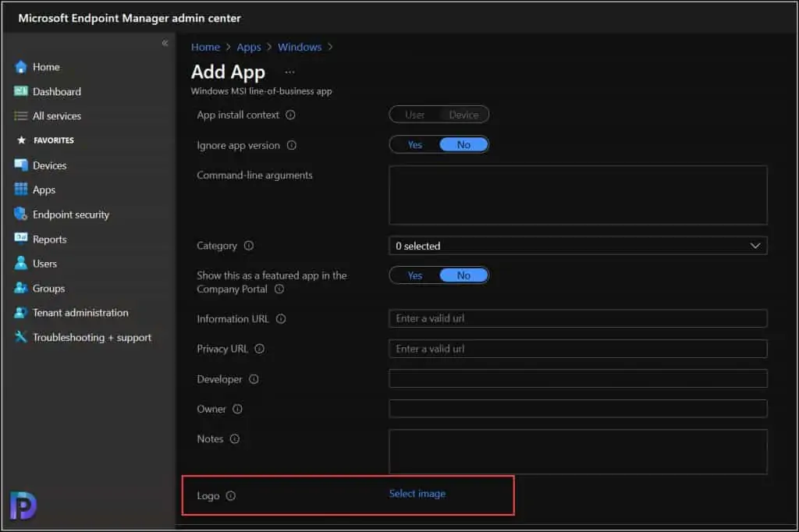Click the Microsoft Endpoint Manager admin center title

tap(130, 18)
